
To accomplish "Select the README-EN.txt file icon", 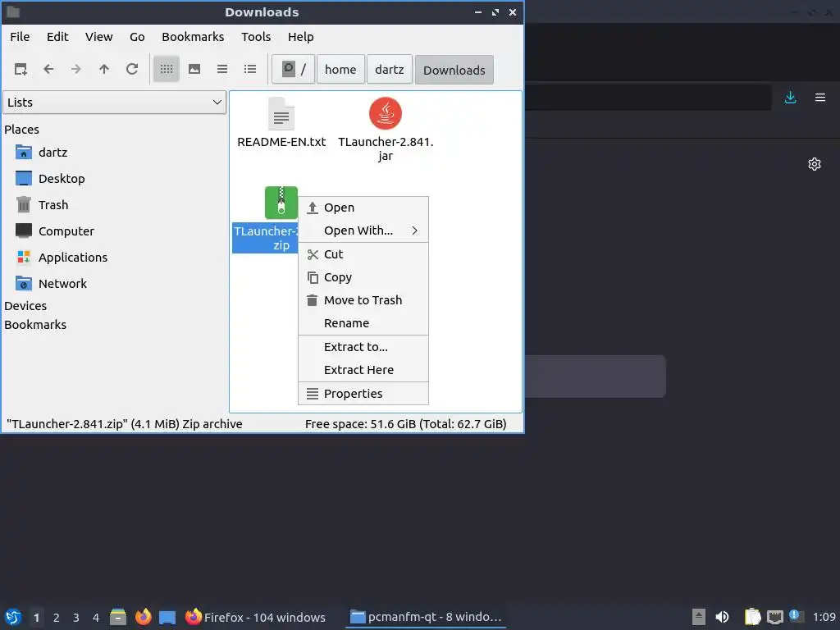I will pos(281,113).
